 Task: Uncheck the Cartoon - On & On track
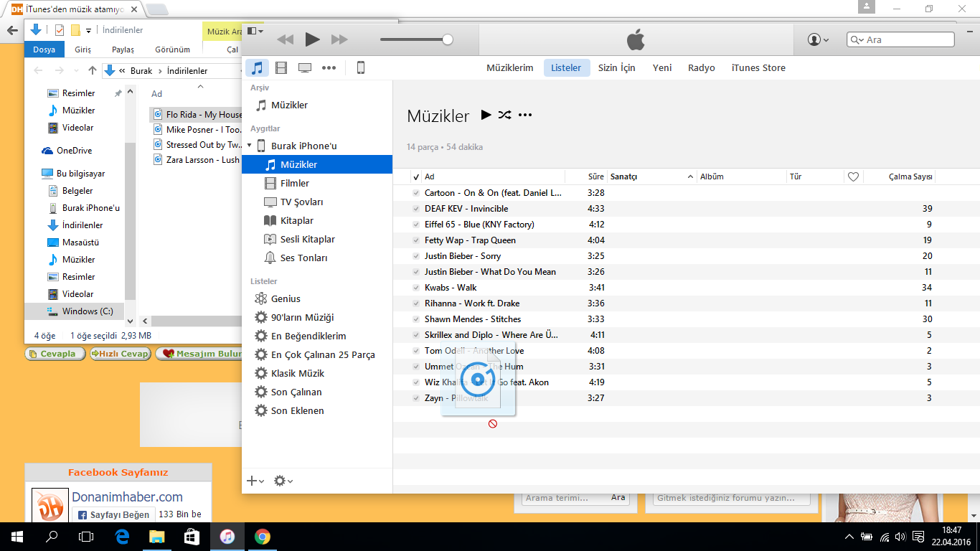coord(416,193)
